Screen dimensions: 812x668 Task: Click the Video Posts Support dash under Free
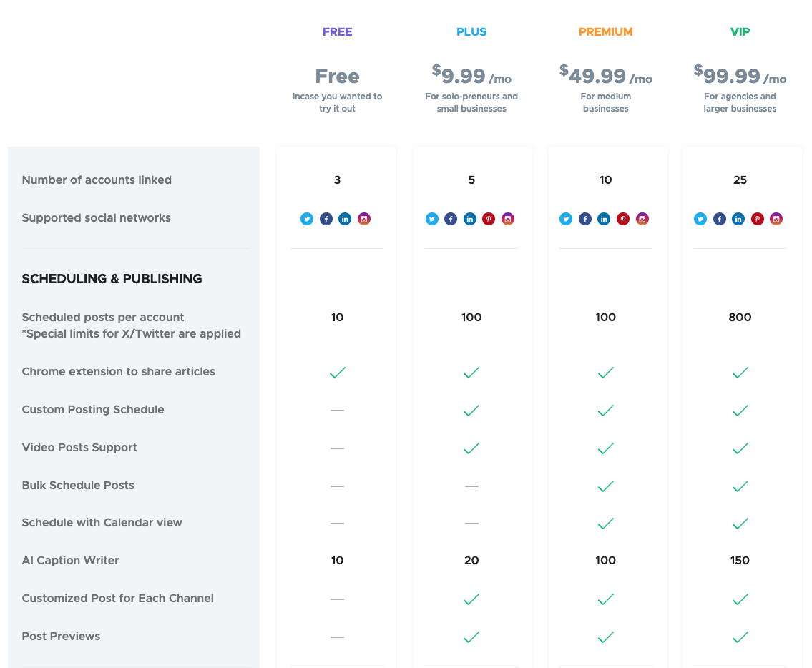pyautogui.click(x=337, y=448)
